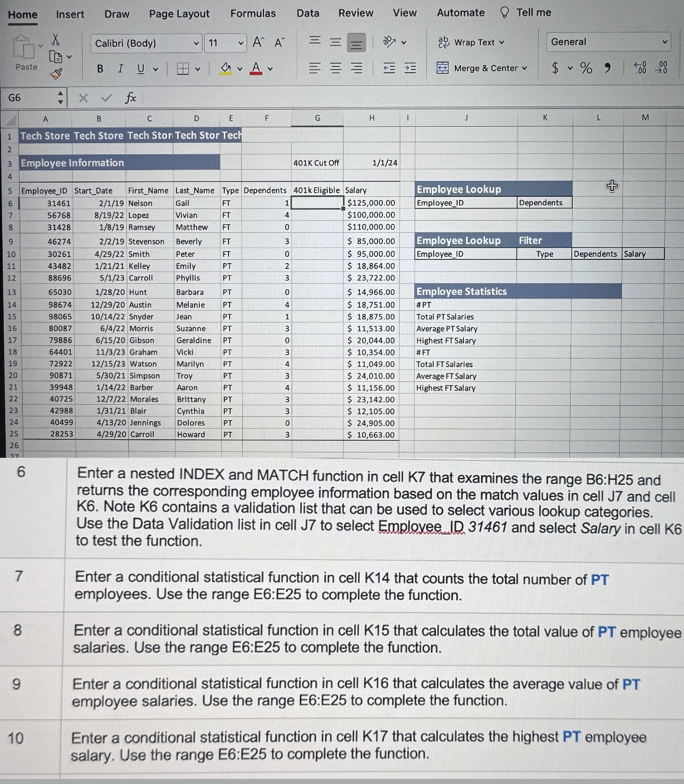
Task: Align text to middle
Action: [336, 42]
